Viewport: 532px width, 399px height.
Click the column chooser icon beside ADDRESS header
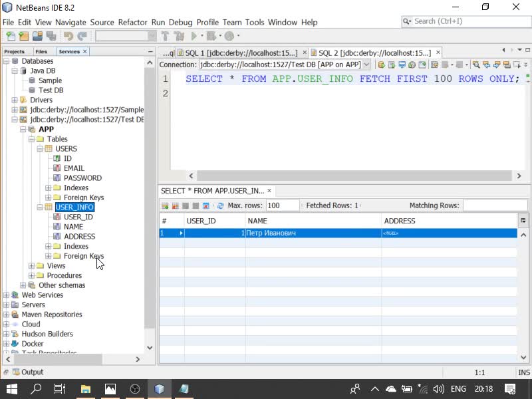[x=523, y=221]
